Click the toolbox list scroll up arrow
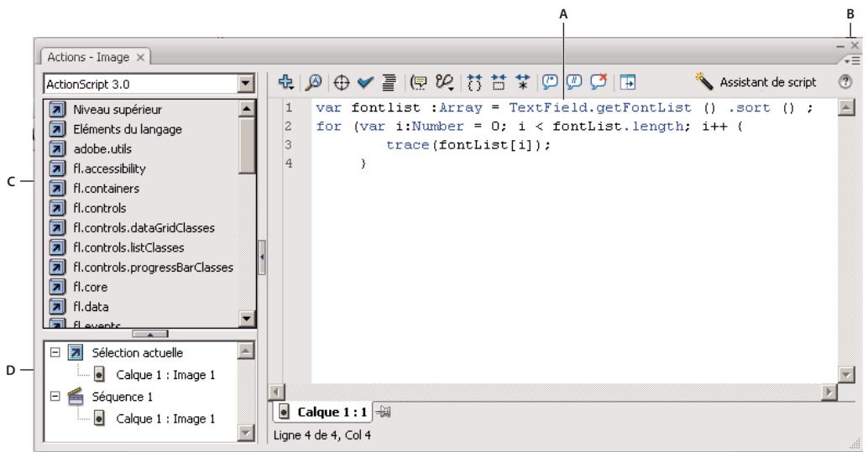Screen dimensions: 868x452 pos(246,108)
